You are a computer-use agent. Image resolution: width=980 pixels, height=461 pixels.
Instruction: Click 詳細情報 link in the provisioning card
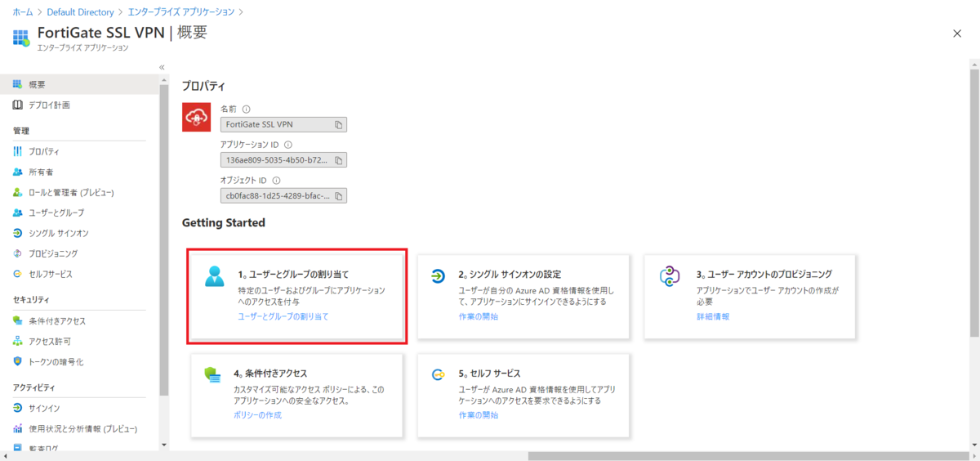click(x=713, y=316)
